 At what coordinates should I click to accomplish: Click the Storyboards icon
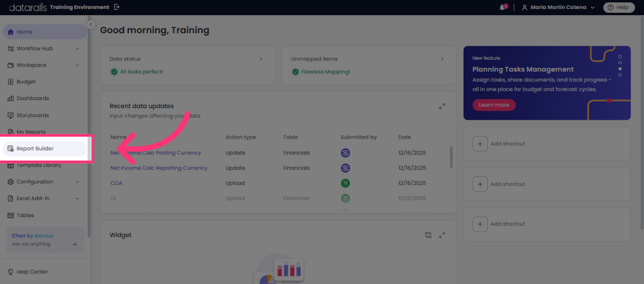coord(10,115)
